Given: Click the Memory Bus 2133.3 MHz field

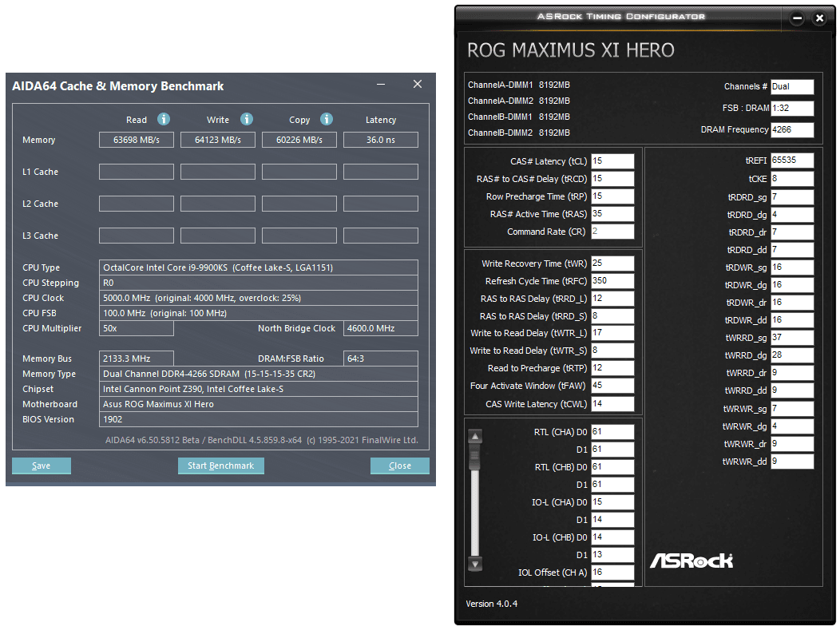Looking at the screenshot, I should 137,359.
